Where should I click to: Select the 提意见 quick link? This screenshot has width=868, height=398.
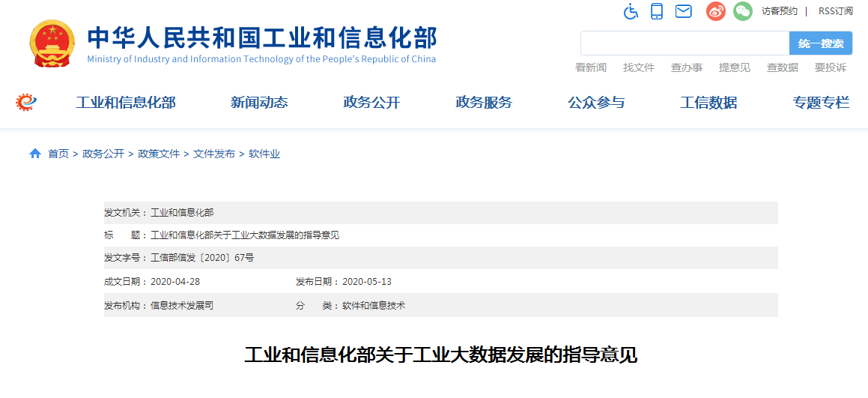(735, 67)
